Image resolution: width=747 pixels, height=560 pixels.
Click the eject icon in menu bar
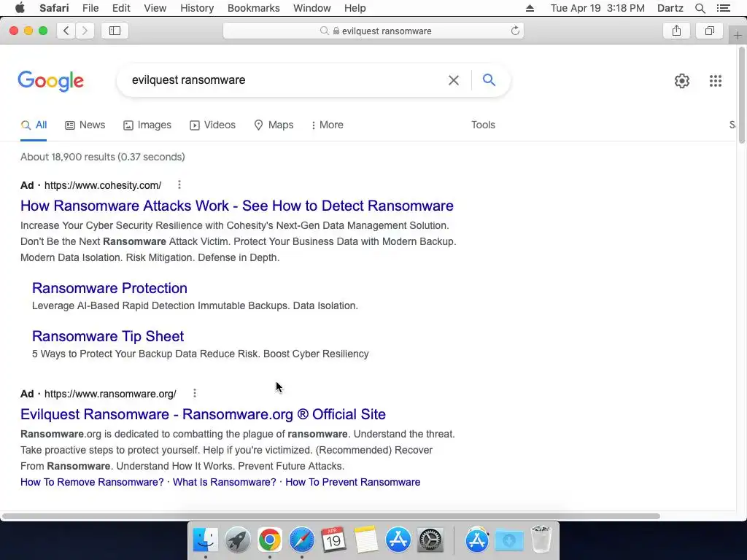click(x=530, y=8)
